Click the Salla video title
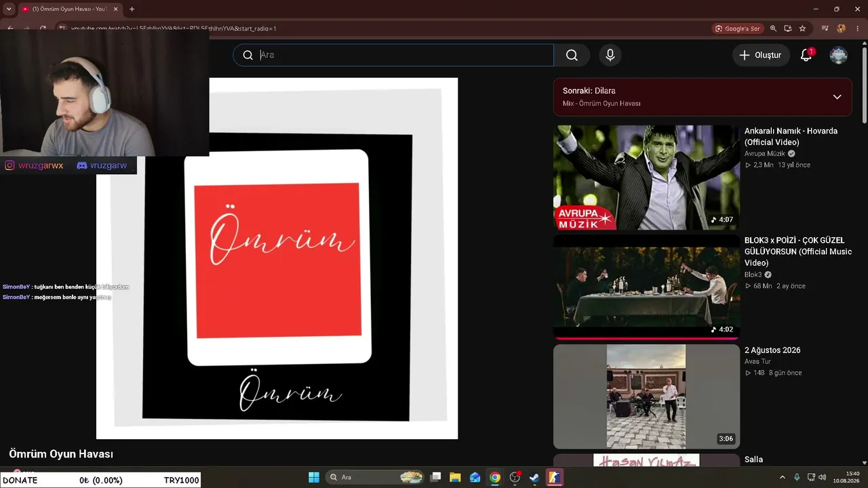 [753, 460]
